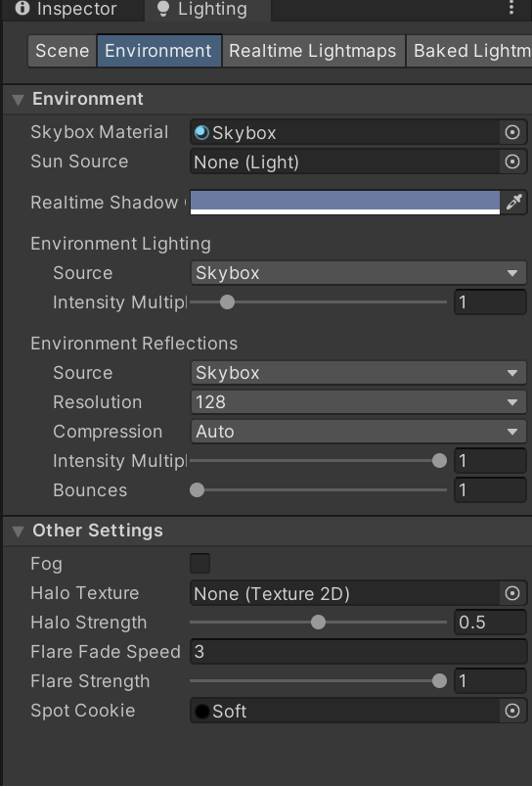Viewport: 532px width, 786px height.
Task: Adjust the Bounces slider
Action: [318, 490]
